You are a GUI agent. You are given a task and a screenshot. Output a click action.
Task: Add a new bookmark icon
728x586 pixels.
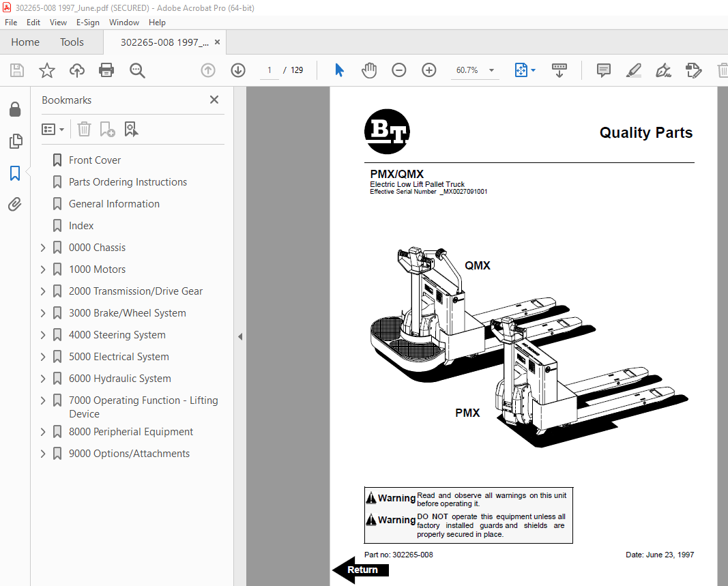pyautogui.click(x=107, y=129)
